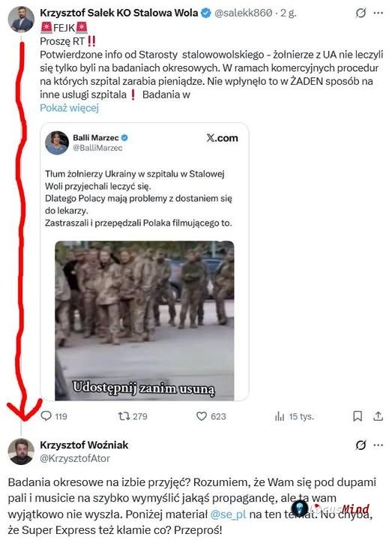Bookmark Krzysztof Salek's post

pyautogui.click(x=358, y=416)
